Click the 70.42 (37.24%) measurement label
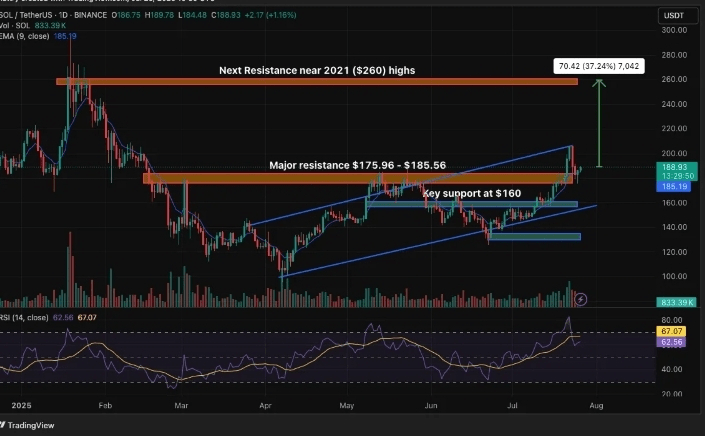 click(599, 67)
